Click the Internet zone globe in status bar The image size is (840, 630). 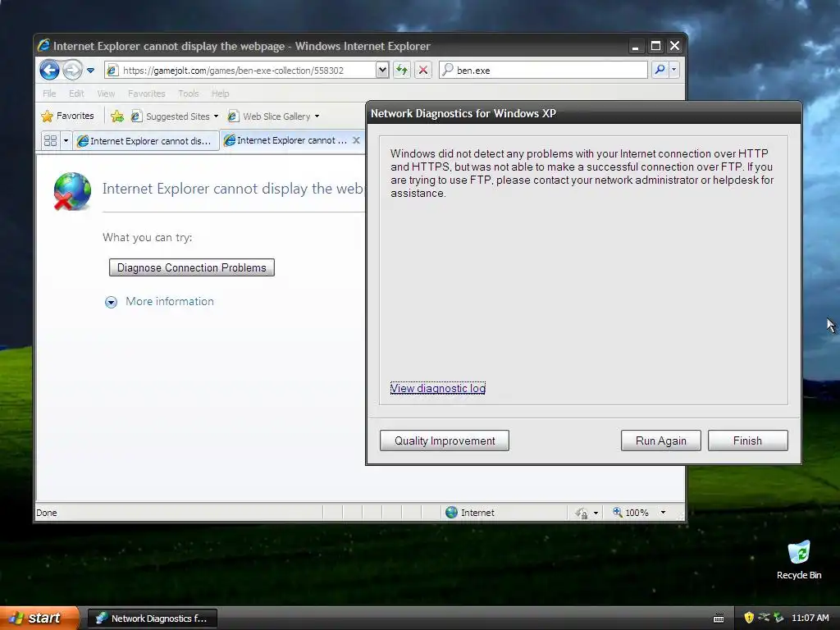pyautogui.click(x=452, y=513)
